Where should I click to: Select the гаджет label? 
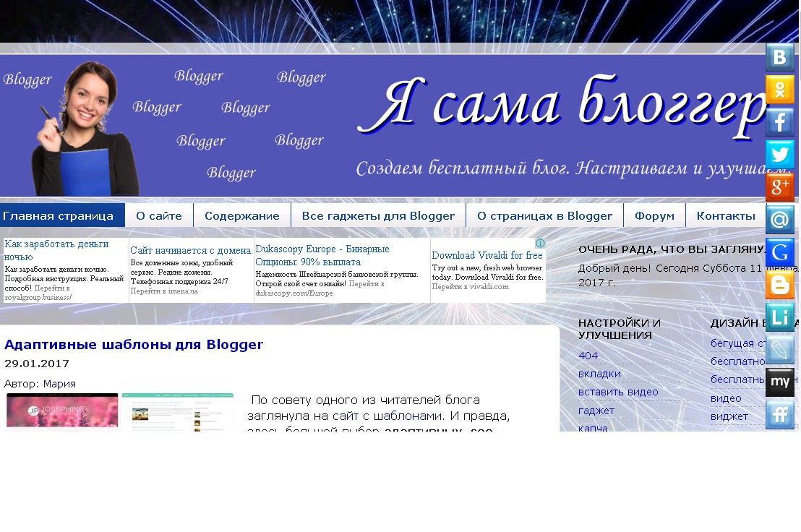[596, 411]
